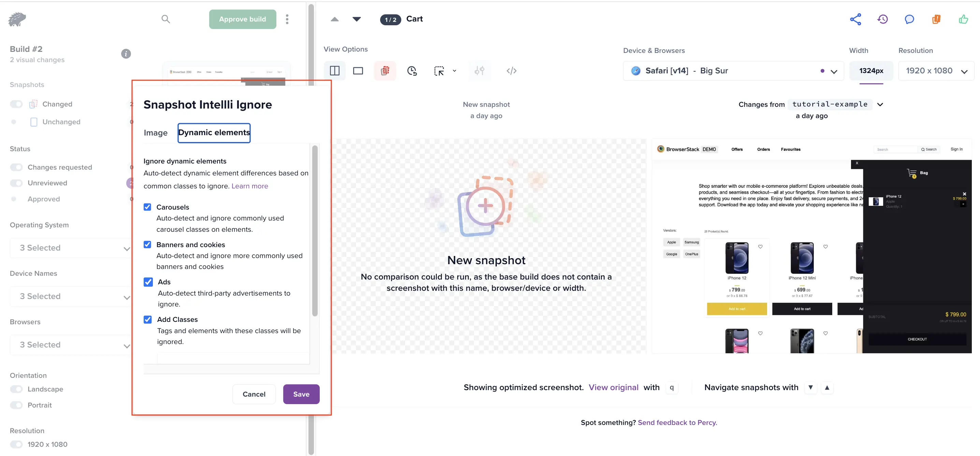Uncheck the Carousels checkbox
980x456 pixels.
[147, 207]
